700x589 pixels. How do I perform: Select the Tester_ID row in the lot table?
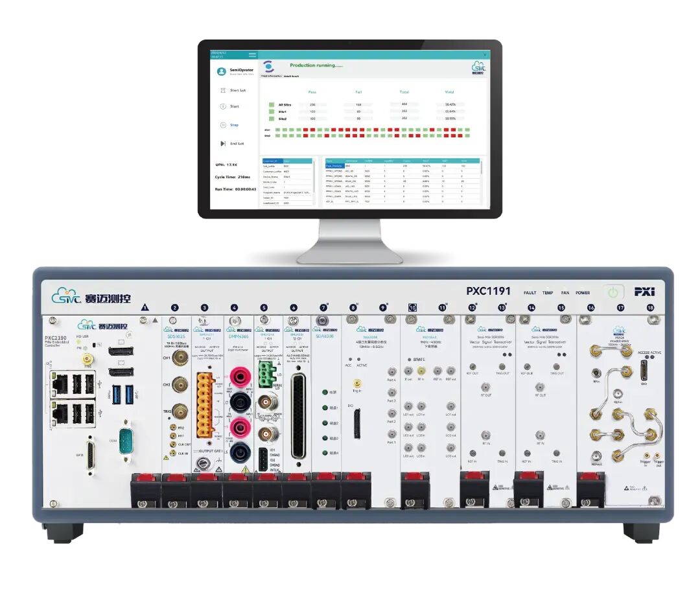287,198
